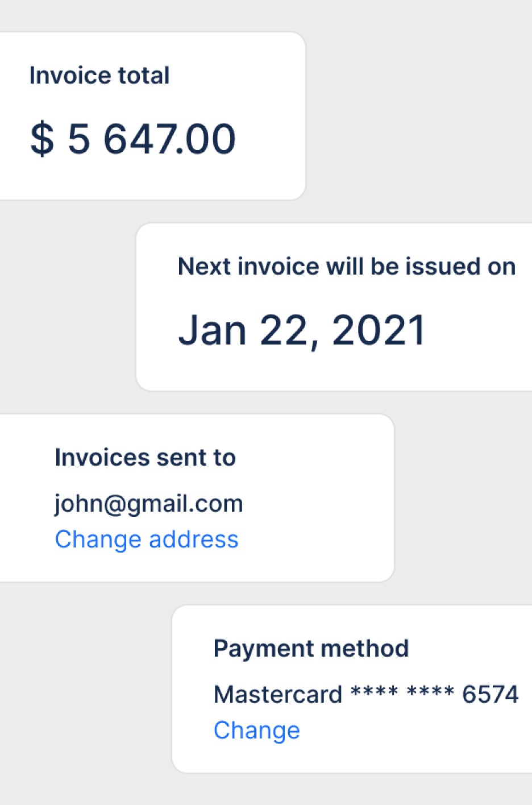The height and width of the screenshot is (805, 532).
Task: Click the Change link under Payment method
Action: pos(256,731)
